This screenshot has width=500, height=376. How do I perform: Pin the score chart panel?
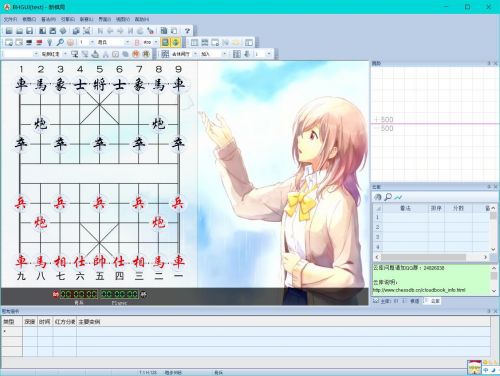pos(489,63)
